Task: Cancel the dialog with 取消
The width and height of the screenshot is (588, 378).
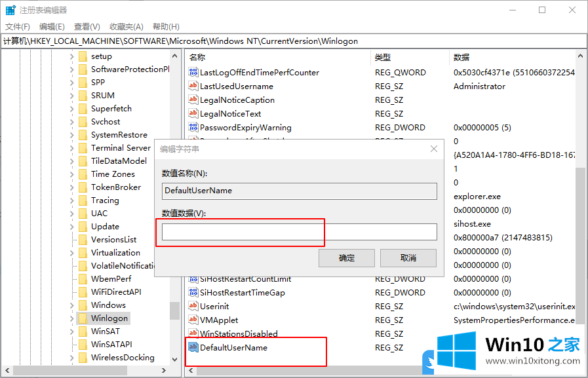Action: coord(408,258)
